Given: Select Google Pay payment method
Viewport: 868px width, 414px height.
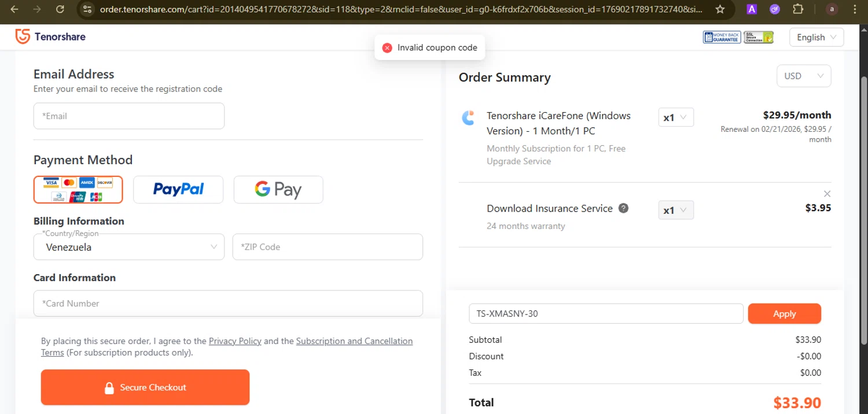Looking at the screenshot, I should click(278, 190).
